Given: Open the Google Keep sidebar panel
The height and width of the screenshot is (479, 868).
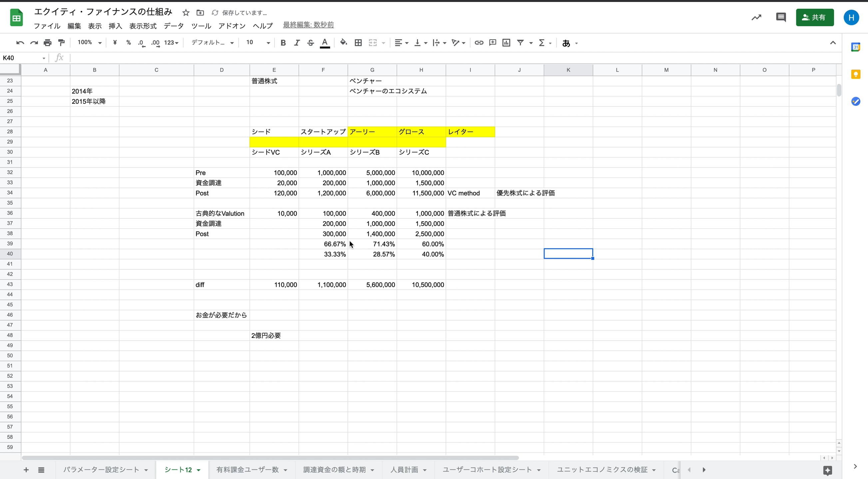Looking at the screenshot, I should [856, 74].
